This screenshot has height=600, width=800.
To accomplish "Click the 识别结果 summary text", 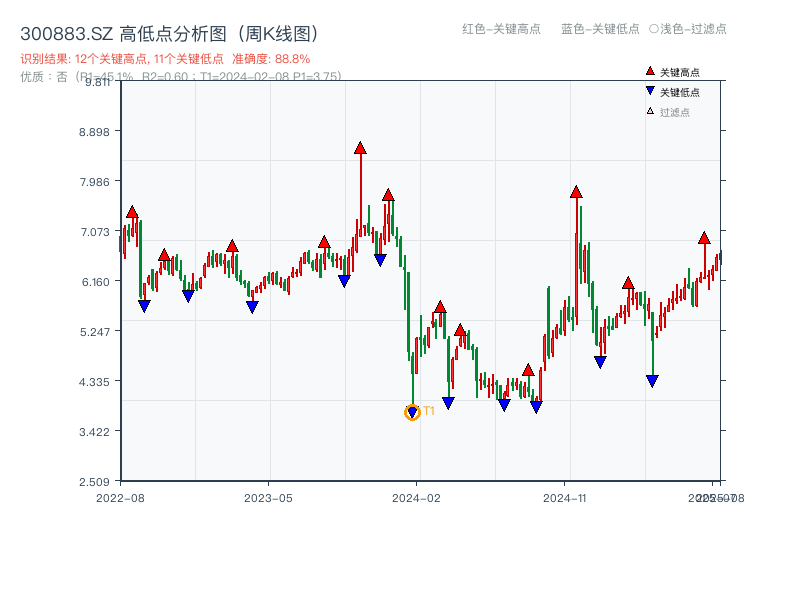I will click(121, 59).
